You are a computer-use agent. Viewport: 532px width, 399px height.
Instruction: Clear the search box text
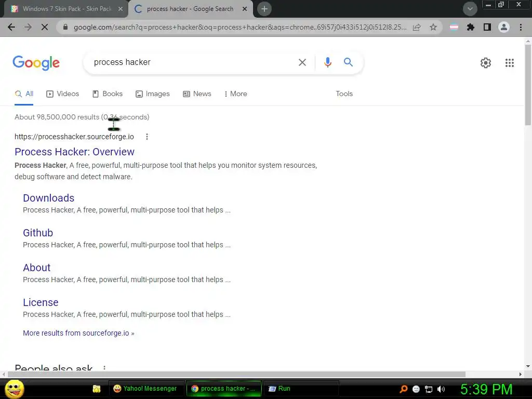pos(302,62)
